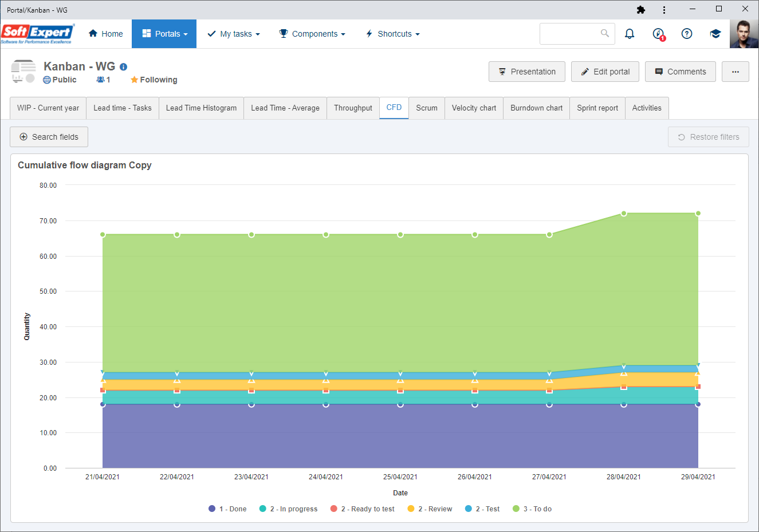Screen dimensions: 759x532
Task: Expand the Components dropdown
Action: tap(312, 34)
